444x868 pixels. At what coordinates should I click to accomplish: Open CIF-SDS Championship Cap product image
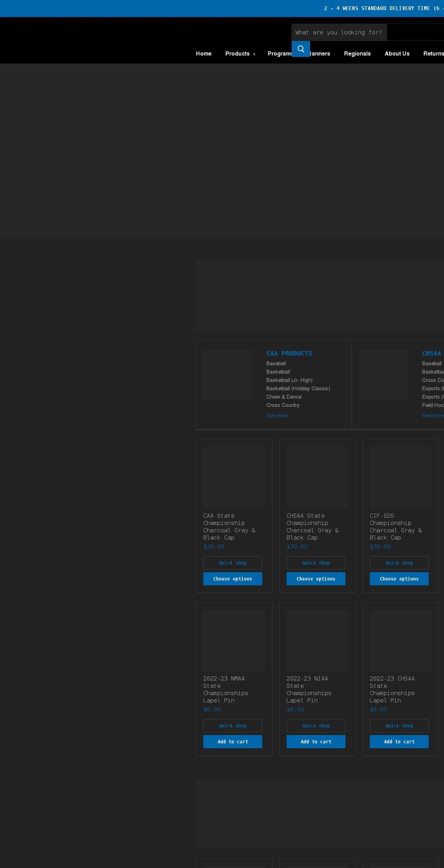click(401, 478)
